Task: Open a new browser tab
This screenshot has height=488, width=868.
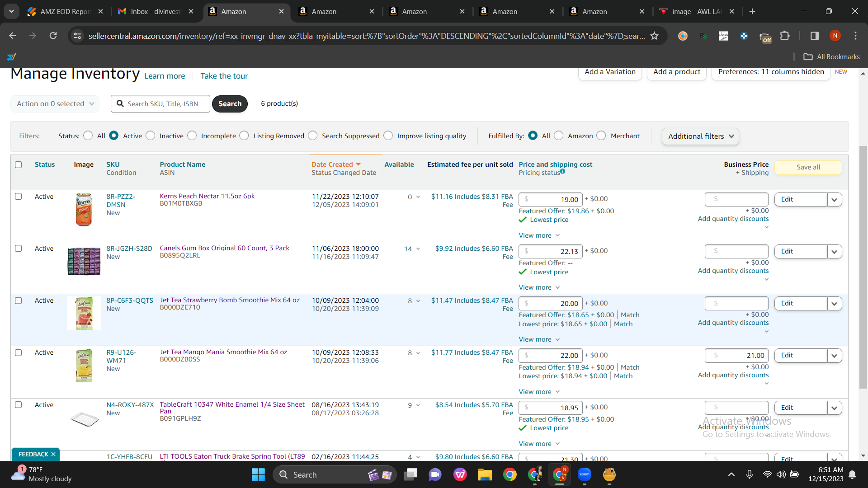Action: pyautogui.click(x=752, y=11)
